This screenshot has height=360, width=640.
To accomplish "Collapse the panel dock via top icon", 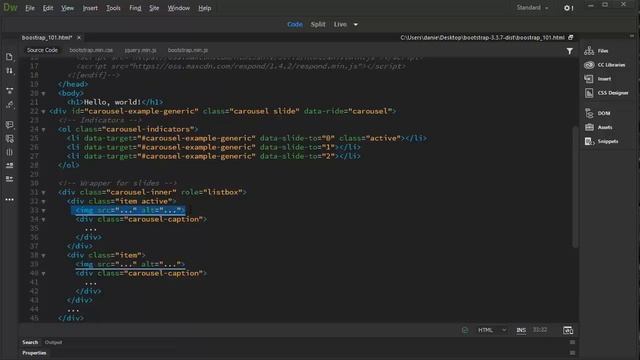I will tap(632, 36).
